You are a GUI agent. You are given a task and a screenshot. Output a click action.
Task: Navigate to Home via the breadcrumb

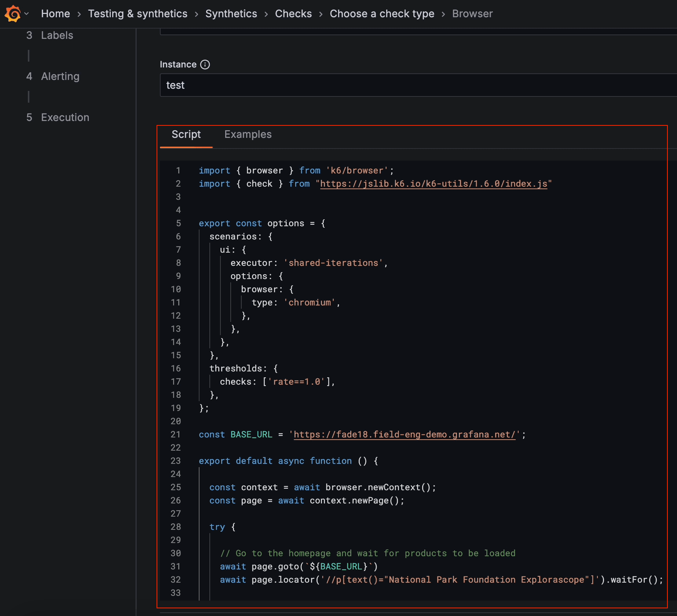coord(55,14)
